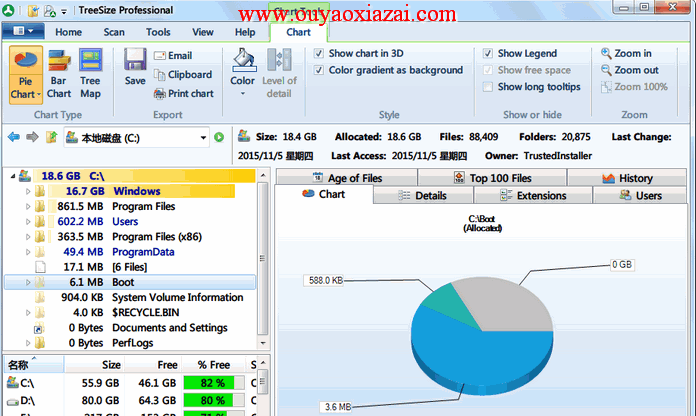Click quick access scan folder icon

[33, 11]
